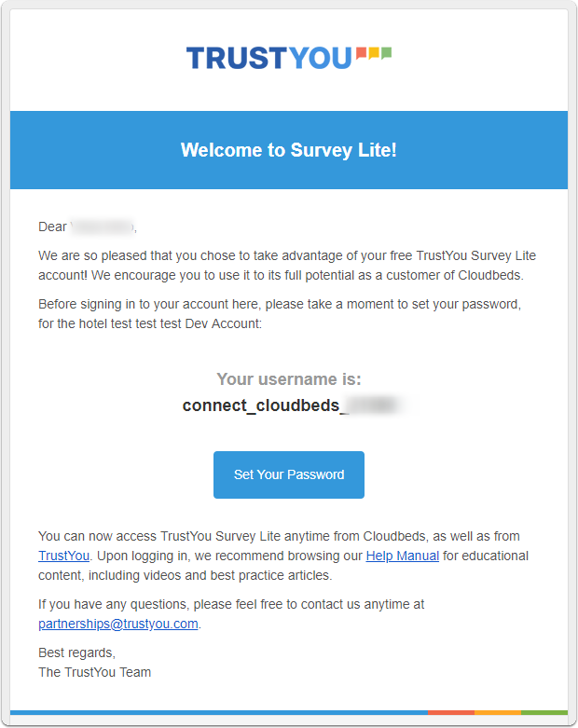Click the 'Your username is:' label

coord(289,379)
